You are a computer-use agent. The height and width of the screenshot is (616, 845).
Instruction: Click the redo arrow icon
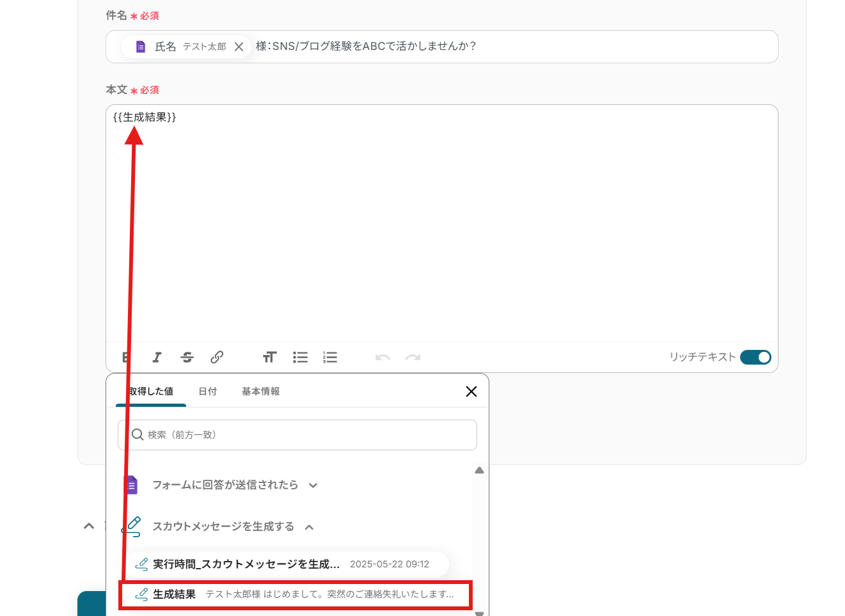(413, 358)
